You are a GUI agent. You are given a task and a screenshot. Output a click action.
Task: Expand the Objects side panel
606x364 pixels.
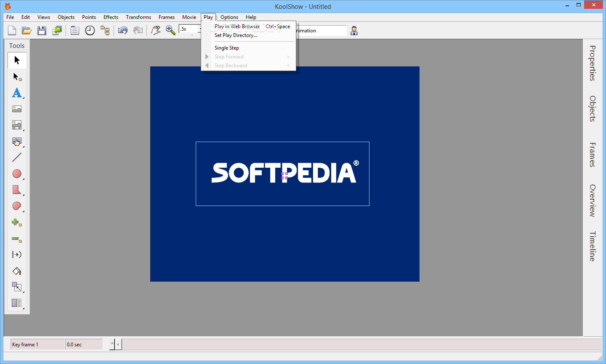pyautogui.click(x=593, y=109)
